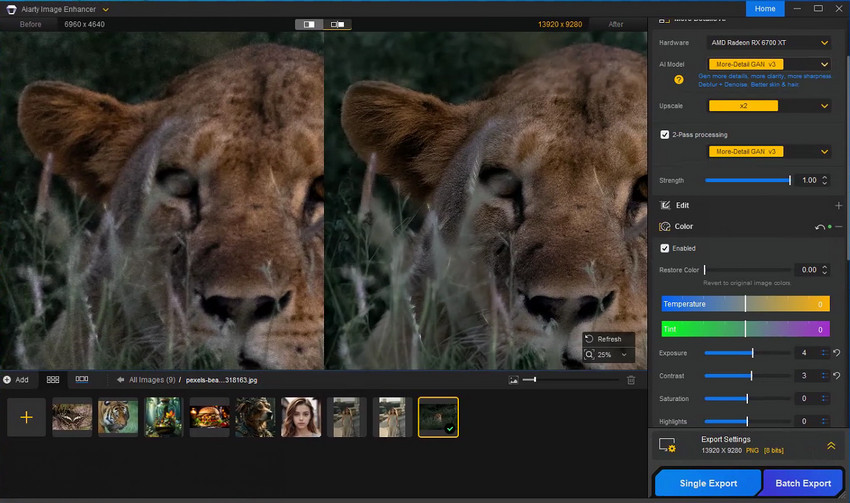Delete image with trash icon

(x=631, y=380)
